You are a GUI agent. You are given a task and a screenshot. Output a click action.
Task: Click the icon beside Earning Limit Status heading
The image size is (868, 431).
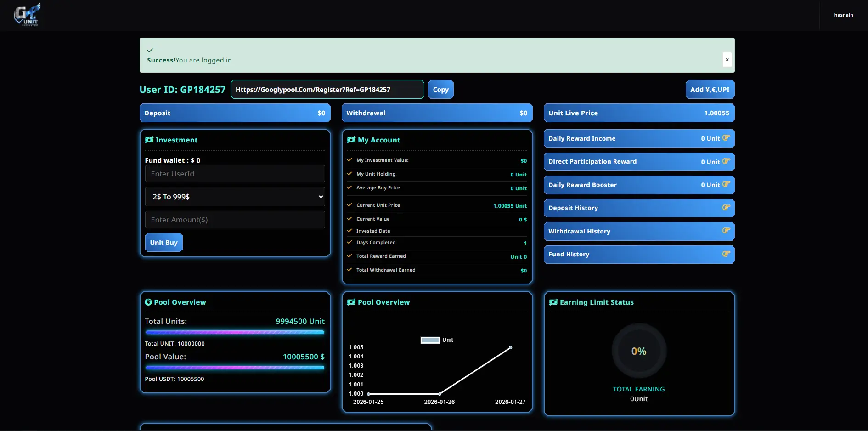pyautogui.click(x=553, y=302)
